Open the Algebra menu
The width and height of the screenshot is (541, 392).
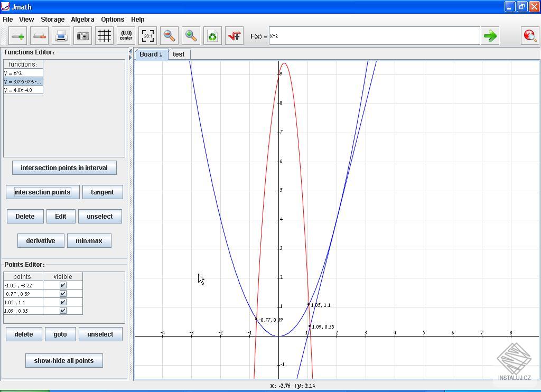click(82, 19)
